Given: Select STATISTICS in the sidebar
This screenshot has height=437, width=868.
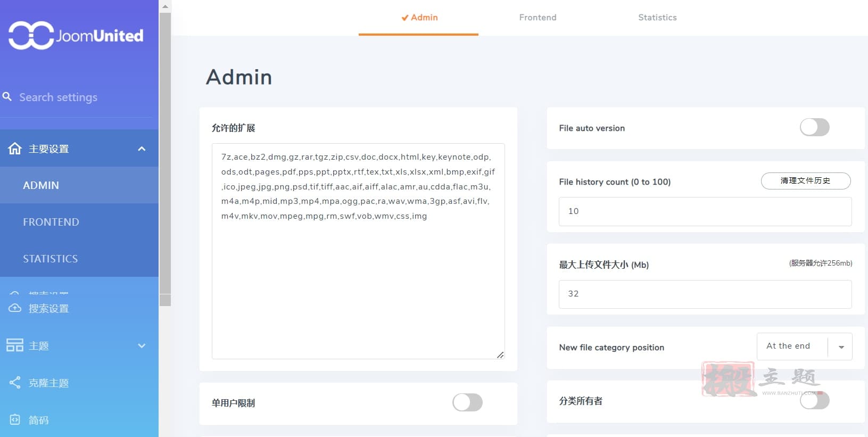Looking at the screenshot, I should click(x=79, y=259).
